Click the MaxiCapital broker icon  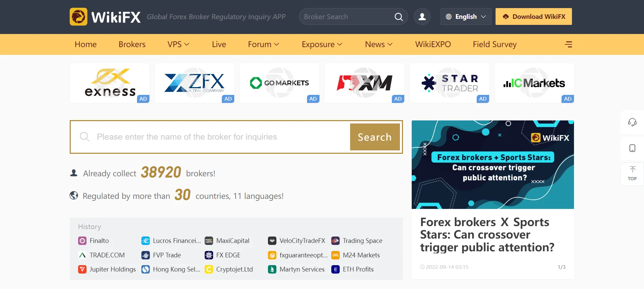click(x=209, y=241)
